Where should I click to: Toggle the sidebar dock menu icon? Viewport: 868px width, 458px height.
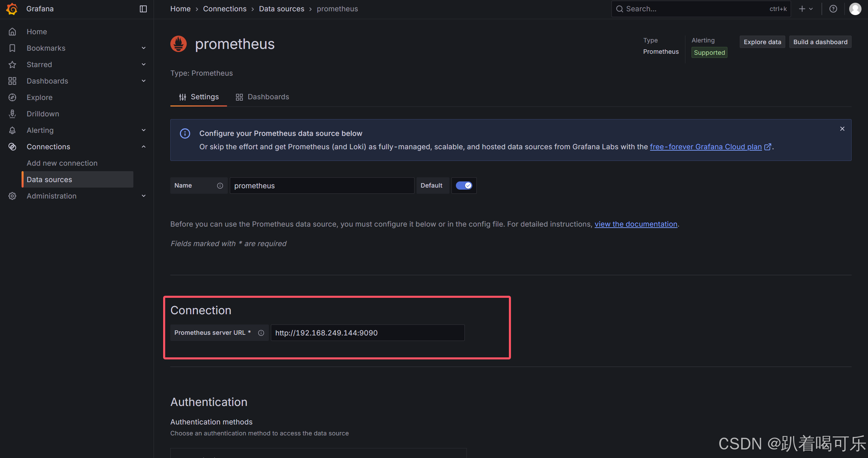tap(143, 9)
